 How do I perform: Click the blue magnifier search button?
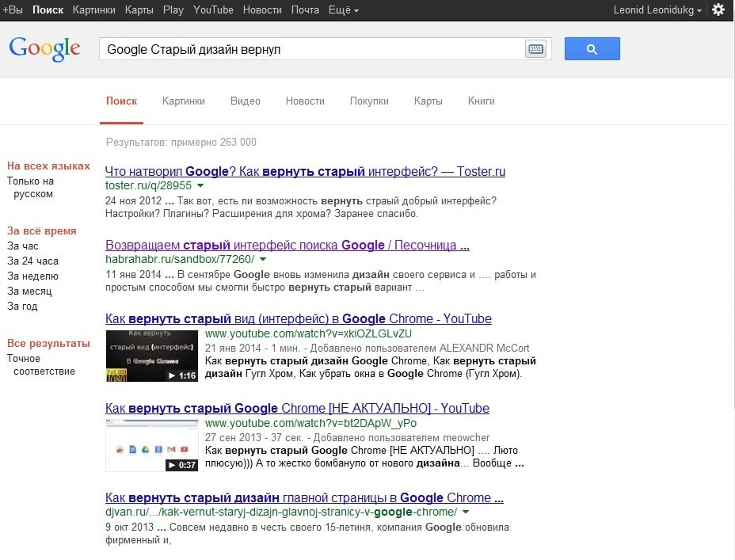592,49
